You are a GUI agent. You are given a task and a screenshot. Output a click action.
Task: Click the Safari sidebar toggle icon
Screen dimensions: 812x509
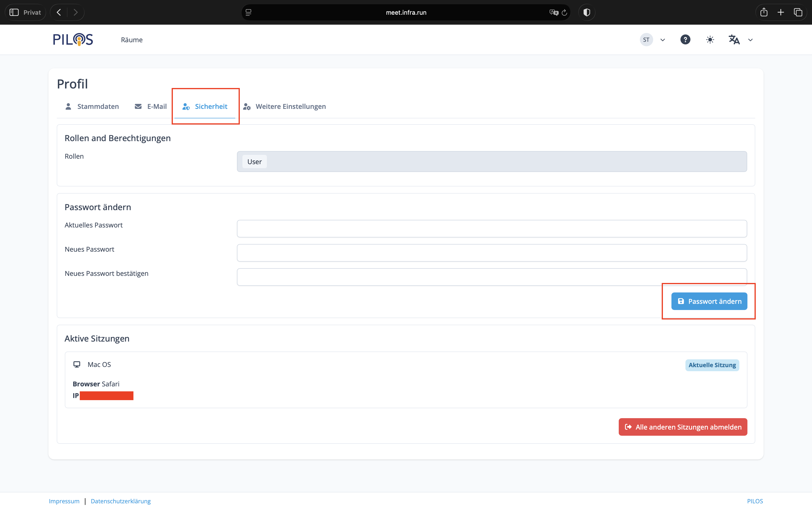14,13
